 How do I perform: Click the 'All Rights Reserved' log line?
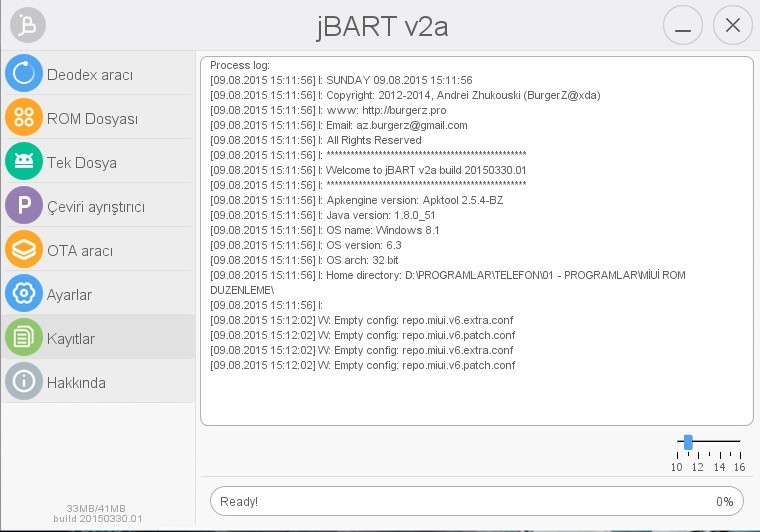(316, 141)
